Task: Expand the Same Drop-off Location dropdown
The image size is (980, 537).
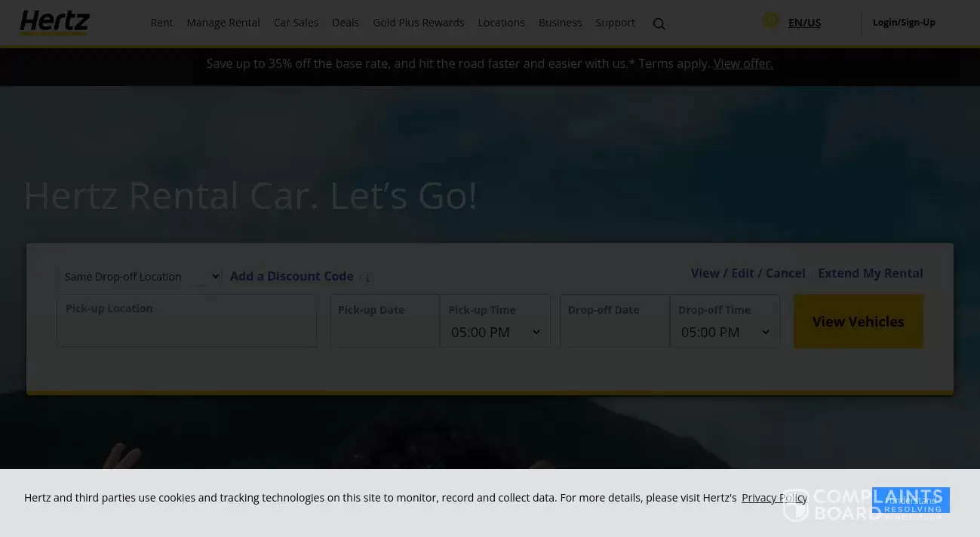Action: point(140,276)
